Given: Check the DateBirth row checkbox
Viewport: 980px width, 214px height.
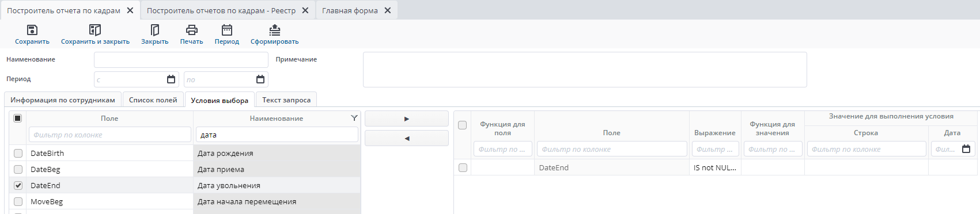Looking at the screenshot, I should (18, 154).
